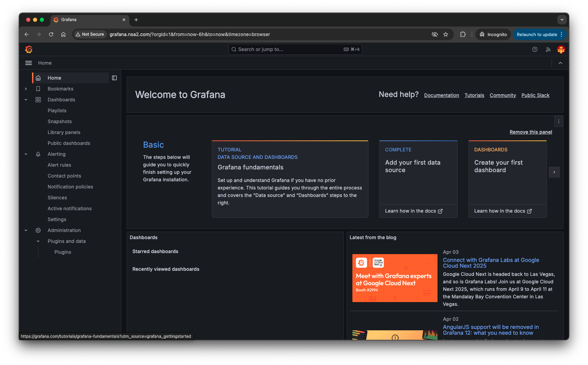Click the Not Secure site info badge
This screenshot has width=588, height=365.
pyautogui.click(x=90, y=34)
